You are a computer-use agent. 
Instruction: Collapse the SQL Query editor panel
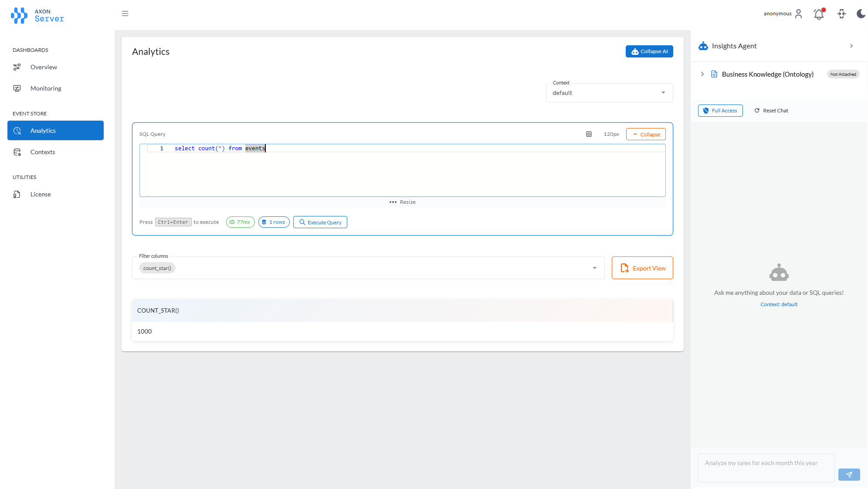[646, 134]
